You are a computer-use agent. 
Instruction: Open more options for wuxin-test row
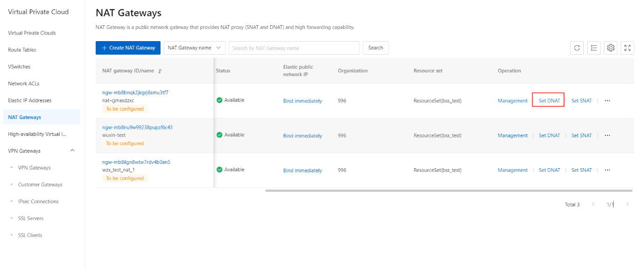click(x=607, y=135)
